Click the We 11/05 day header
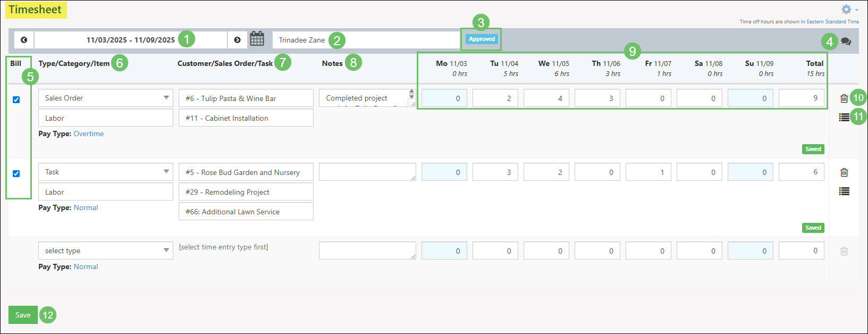This screenshot has width=868, height=334. [553, 63]
